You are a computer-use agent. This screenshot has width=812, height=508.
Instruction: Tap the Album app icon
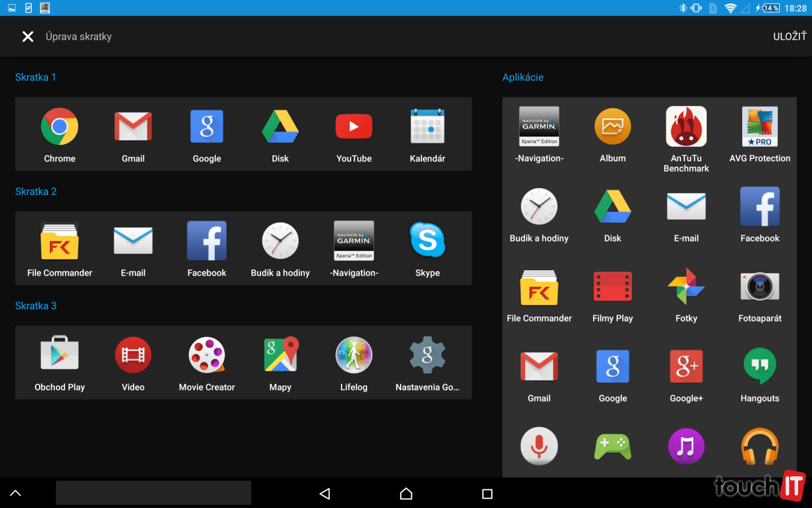612,127
